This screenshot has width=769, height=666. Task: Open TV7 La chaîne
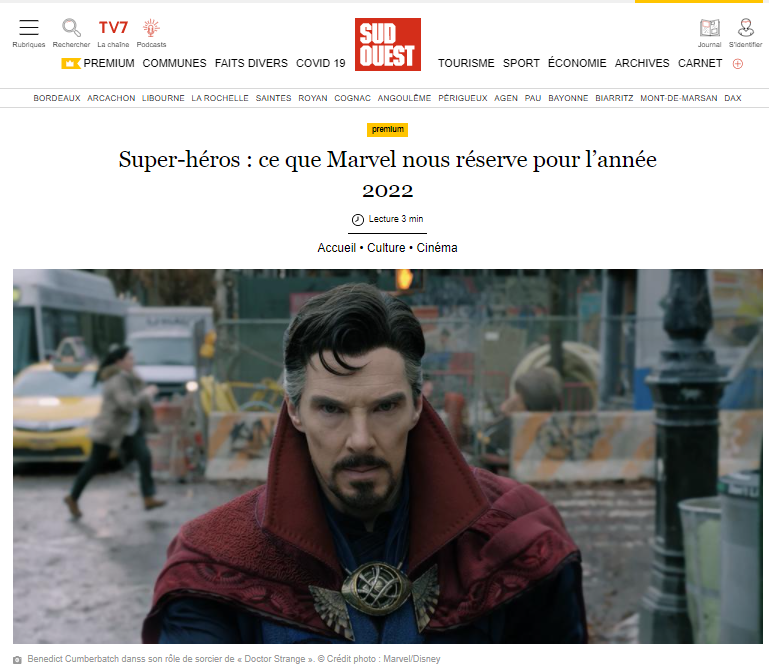[x=113, y=27]
